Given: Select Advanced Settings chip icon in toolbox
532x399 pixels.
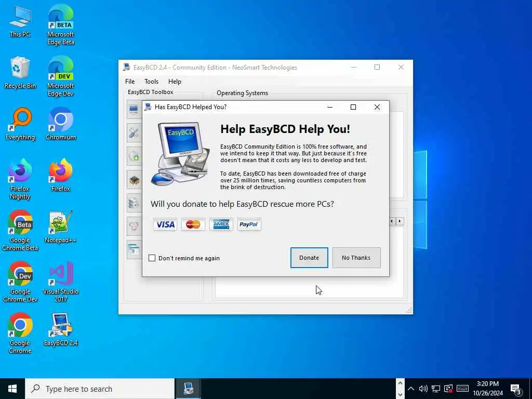Looking at the screenshot, I should point(134,180).
